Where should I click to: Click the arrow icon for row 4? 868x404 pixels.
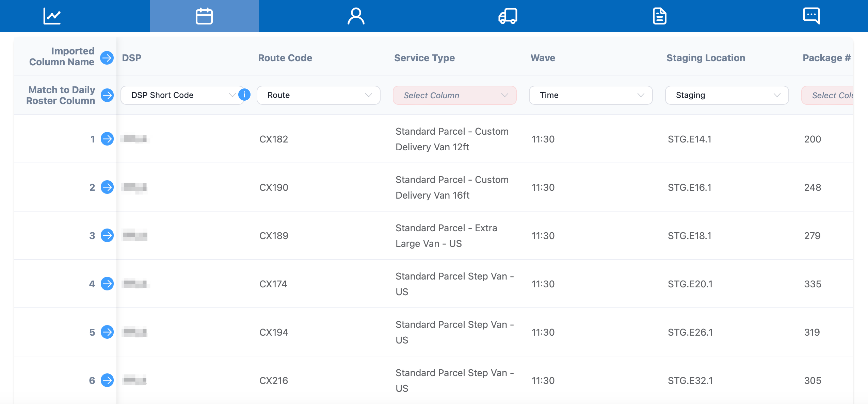[x=107, y=284]
